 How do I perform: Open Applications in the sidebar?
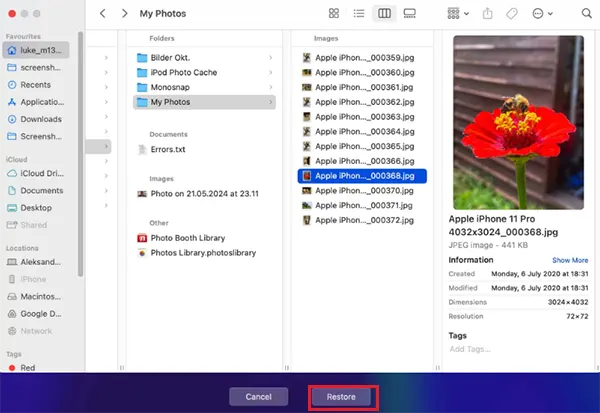(36, 102)
